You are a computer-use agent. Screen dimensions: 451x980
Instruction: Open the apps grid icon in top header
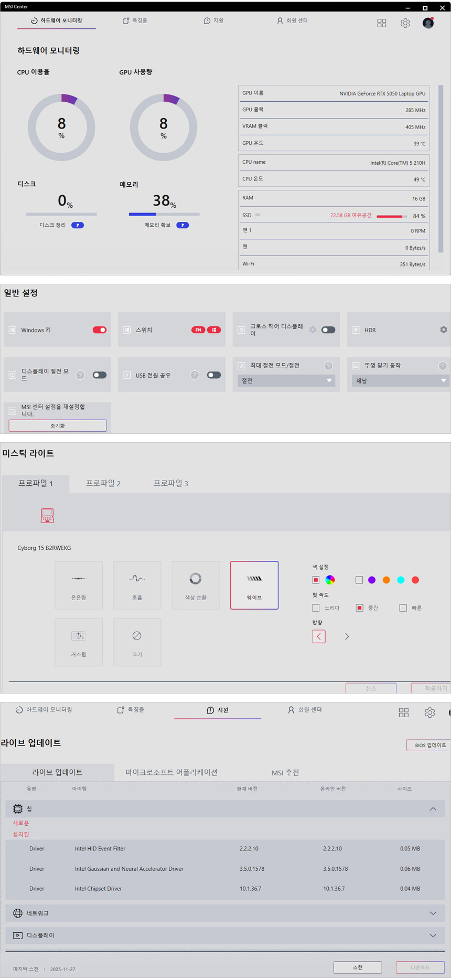(x=382, y=23)
